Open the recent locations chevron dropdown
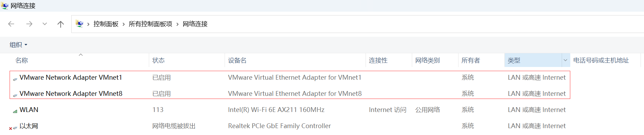The height and width of the screenshot is (135, 644). tap(45, 24)
